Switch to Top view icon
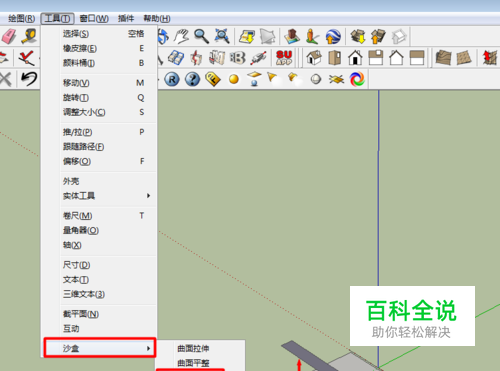The width and height of the screenshot is (500, 371). click(x=335, y=58)
